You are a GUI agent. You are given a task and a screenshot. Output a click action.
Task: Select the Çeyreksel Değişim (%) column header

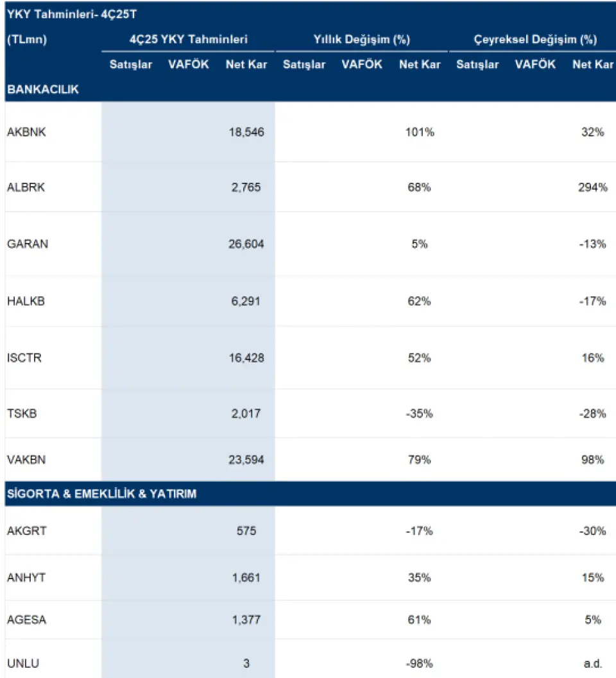pos(535,40)
